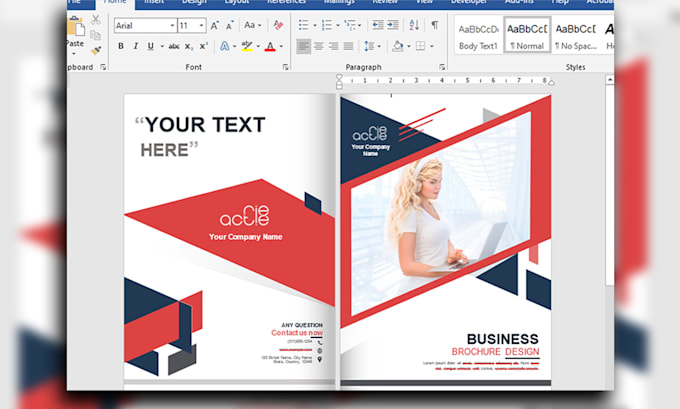Screen dimensions: 680x409
Task: Open the Paragraph dialog launcher
Action: point(442,67)
